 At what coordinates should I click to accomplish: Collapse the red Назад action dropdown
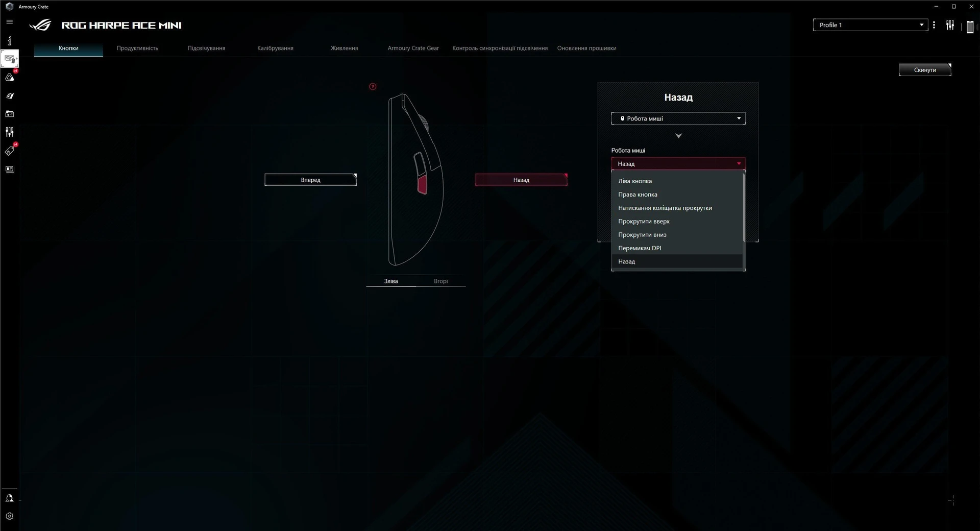point(678,163)
